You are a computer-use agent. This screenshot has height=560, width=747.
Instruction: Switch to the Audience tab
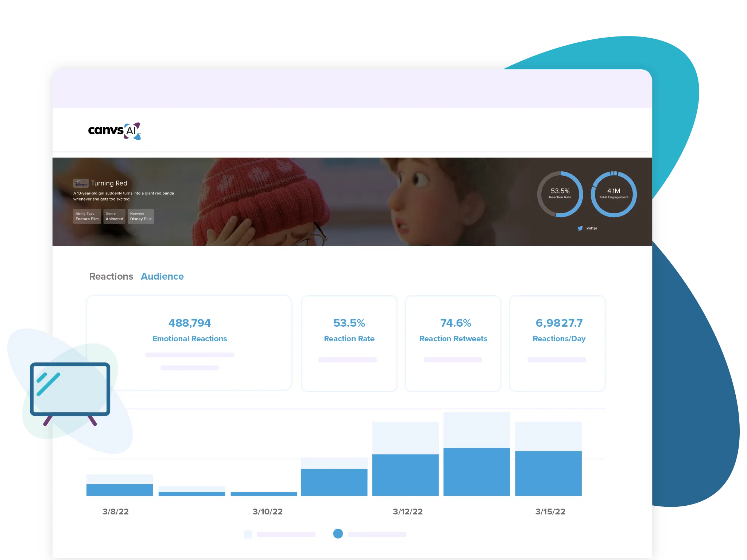click(x=162, y=276)
